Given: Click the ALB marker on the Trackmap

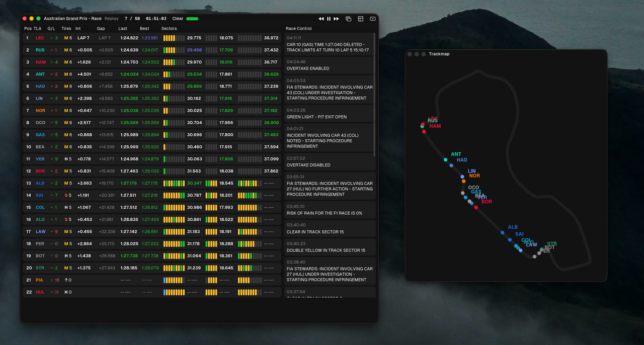Looking at the screenshot, I should click(503, 232).
